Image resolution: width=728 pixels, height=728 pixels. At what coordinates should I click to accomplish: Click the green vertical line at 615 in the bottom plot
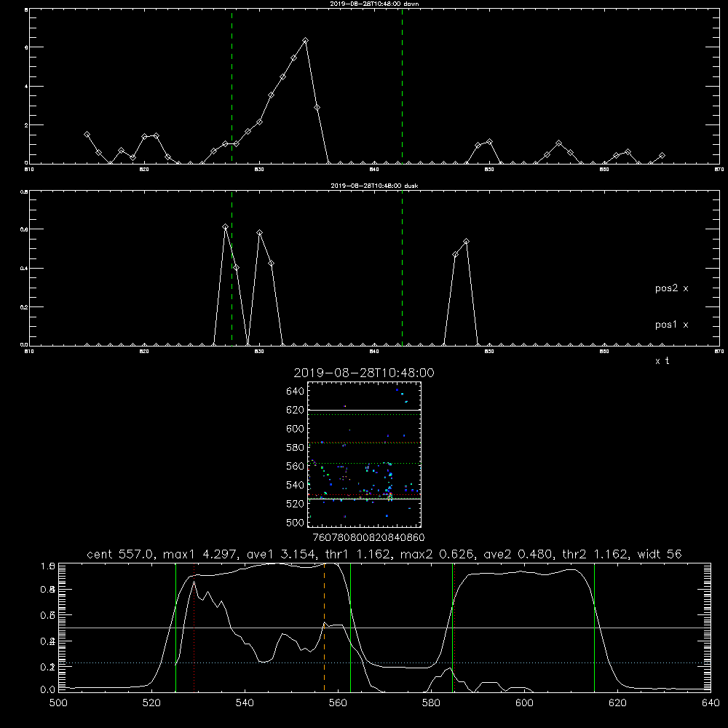tap(594, 628)
